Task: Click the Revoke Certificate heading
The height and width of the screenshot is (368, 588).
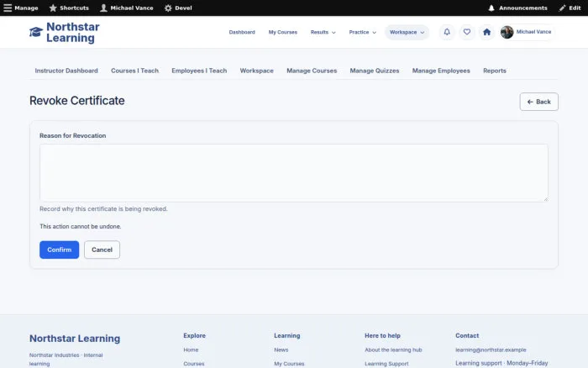Action: 77,101
